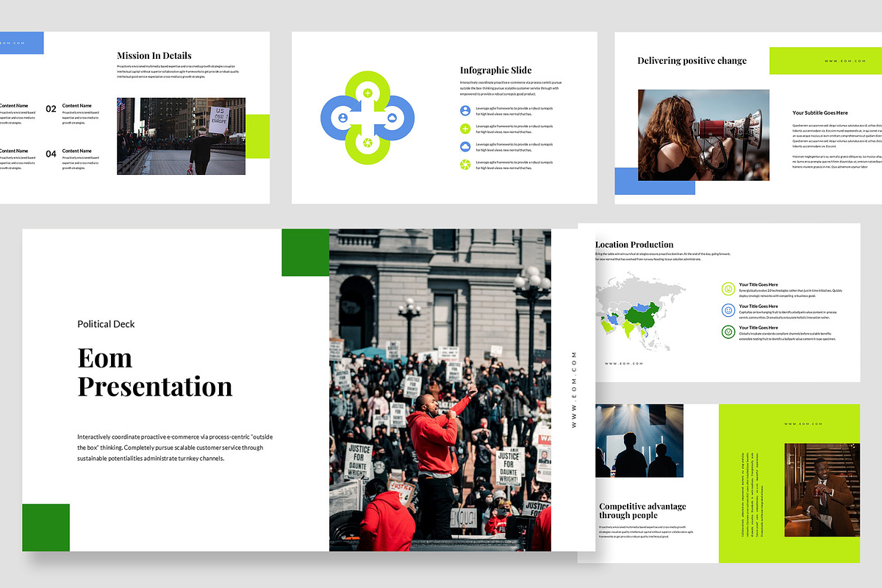Click the stage silhouettes photo

point(639,441)
